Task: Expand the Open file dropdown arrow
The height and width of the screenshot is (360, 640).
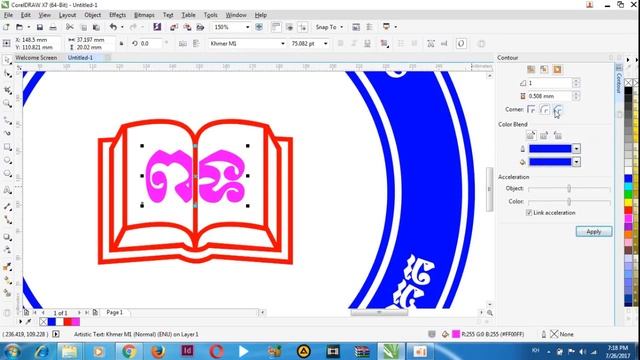Action: pos(29,27)
